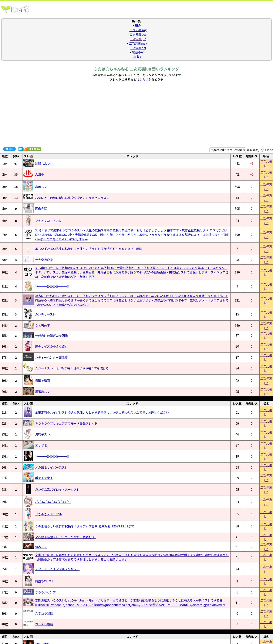
Task: Click the すじコラ thumbnail in rank 10
Action: pyautogui.click(x=28, y=272)
